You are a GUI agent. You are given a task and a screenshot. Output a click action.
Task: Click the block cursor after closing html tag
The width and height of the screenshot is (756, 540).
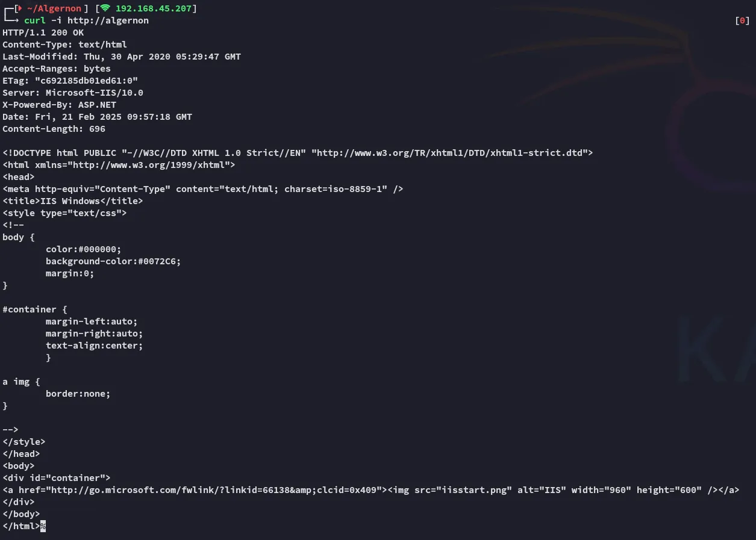[x=43, y=526]
